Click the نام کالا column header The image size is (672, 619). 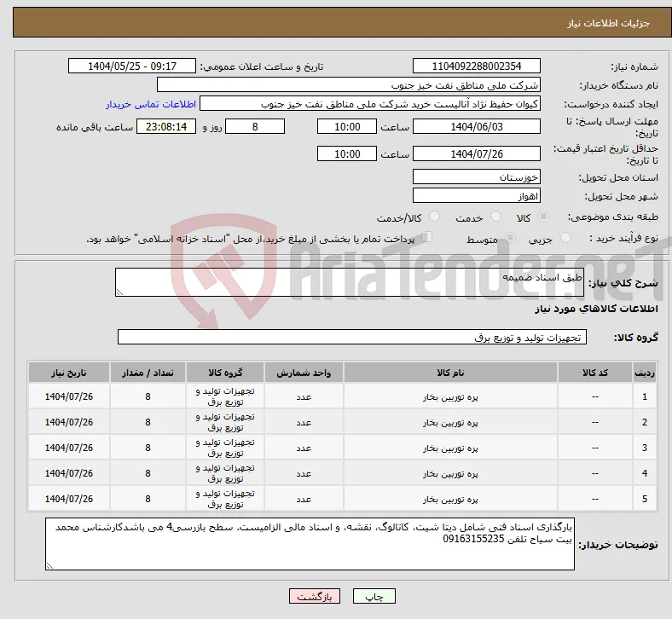[x=450, y=373]
